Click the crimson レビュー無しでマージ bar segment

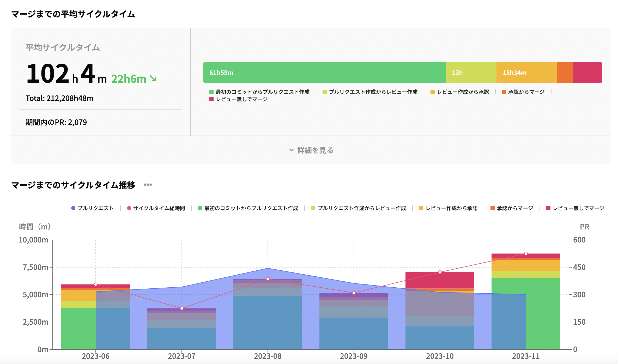587,73
